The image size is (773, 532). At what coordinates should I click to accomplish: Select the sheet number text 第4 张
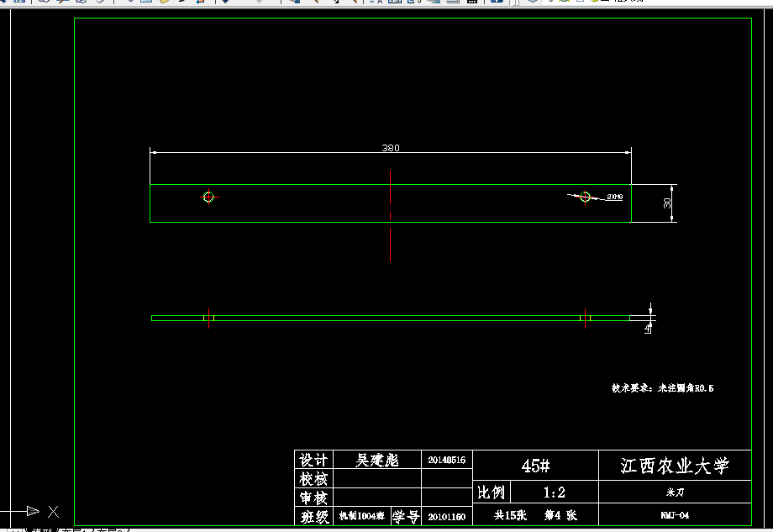560,515
